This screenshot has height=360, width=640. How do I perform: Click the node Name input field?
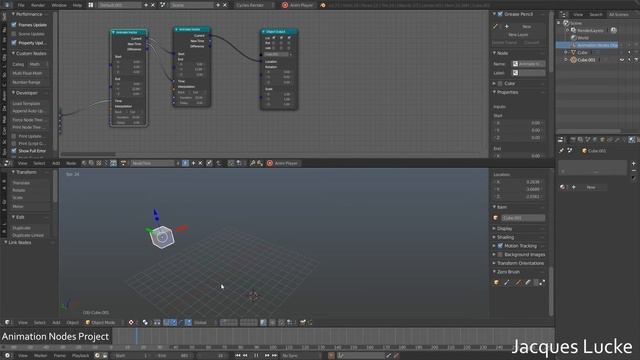click(529, 64)
